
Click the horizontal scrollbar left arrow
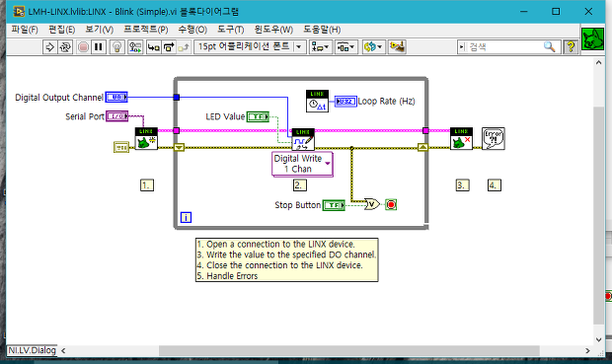(x=63, y=351)
